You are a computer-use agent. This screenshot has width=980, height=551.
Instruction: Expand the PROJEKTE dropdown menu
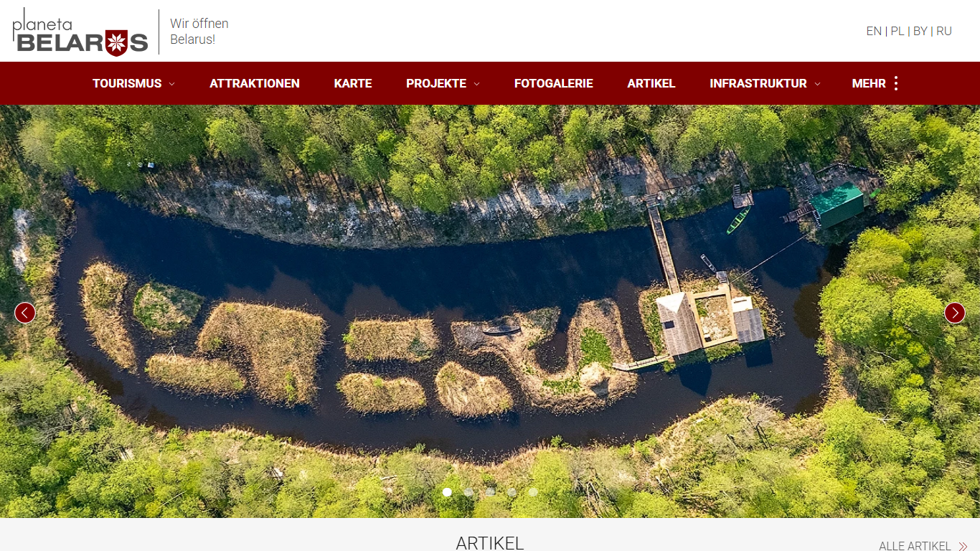tap(443, 83)
